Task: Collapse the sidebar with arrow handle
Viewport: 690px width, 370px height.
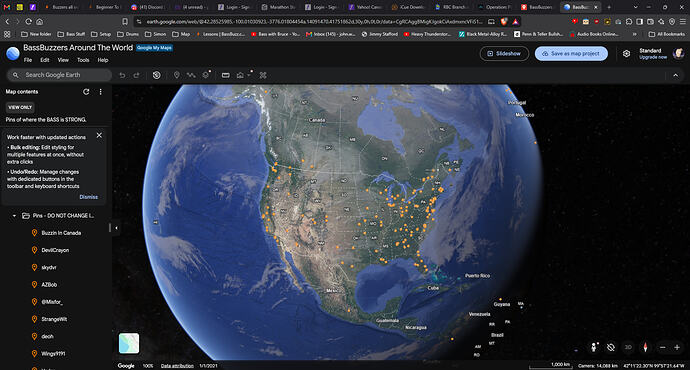Action: pyautogui.click(x=116, y=228)
